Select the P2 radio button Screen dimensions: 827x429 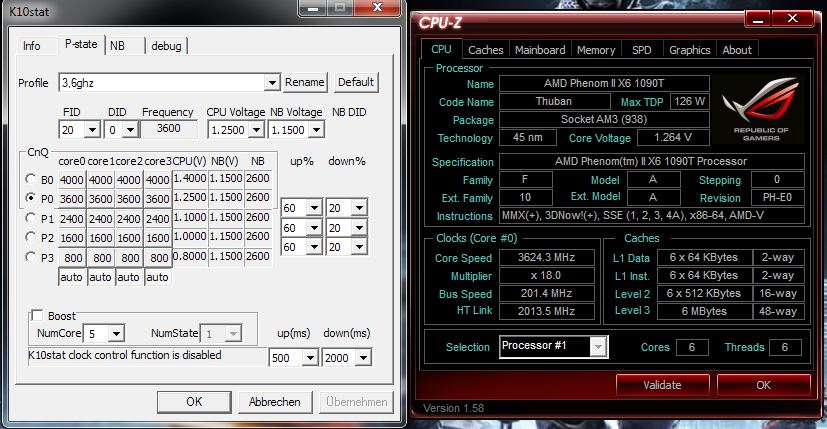[x=31, y=237]
